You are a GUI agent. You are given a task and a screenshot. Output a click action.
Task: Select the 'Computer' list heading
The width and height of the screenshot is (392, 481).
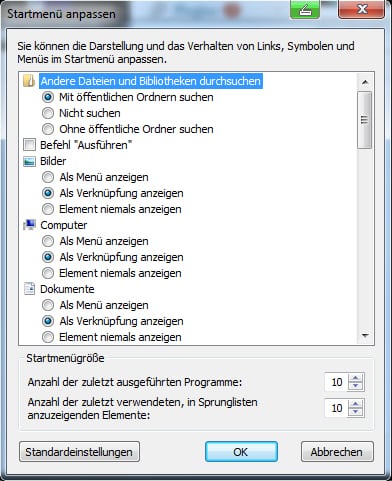[64, 225]
